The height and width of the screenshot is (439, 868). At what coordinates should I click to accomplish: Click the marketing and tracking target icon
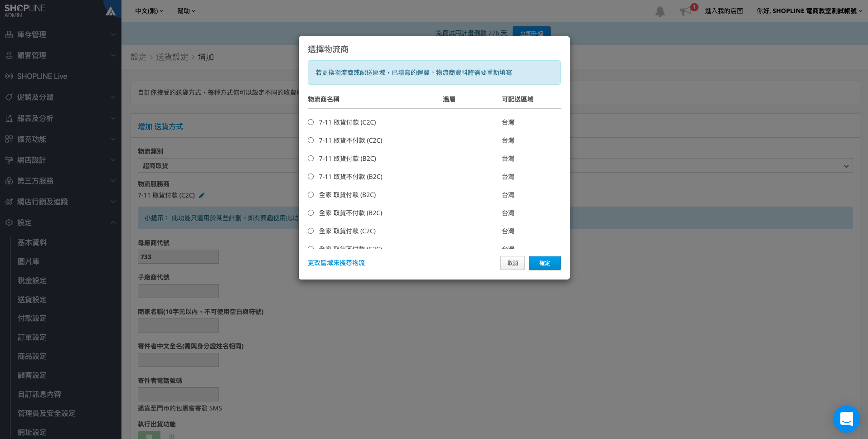(x=9, y=202)
